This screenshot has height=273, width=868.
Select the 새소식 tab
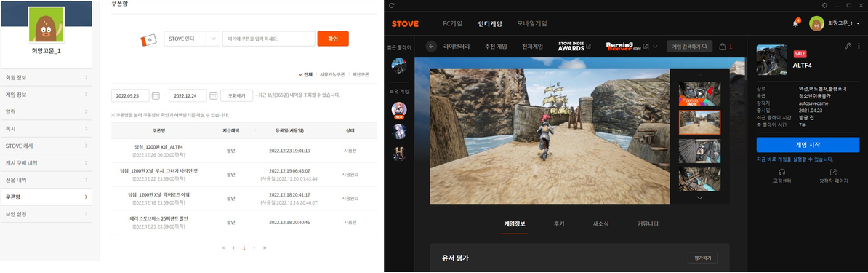[x=600, y=224]
